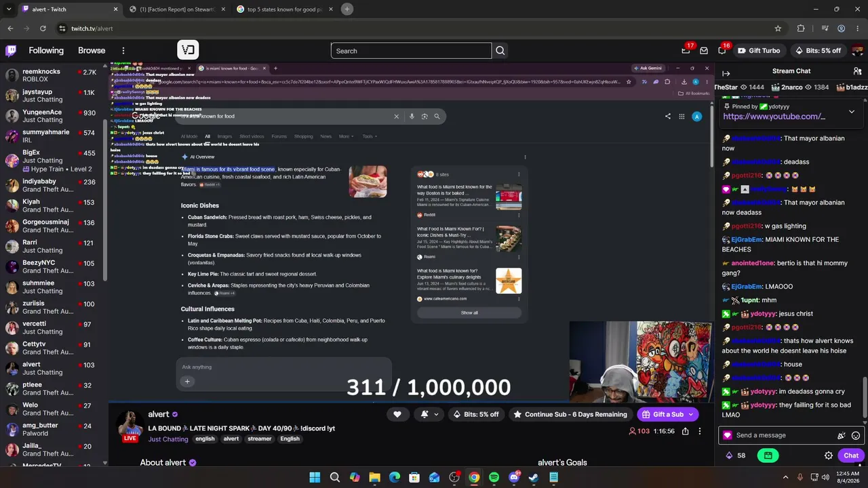The image size is (868, 488).
Task: Open Spotify from the taskbar
Action: click(494, 477)
